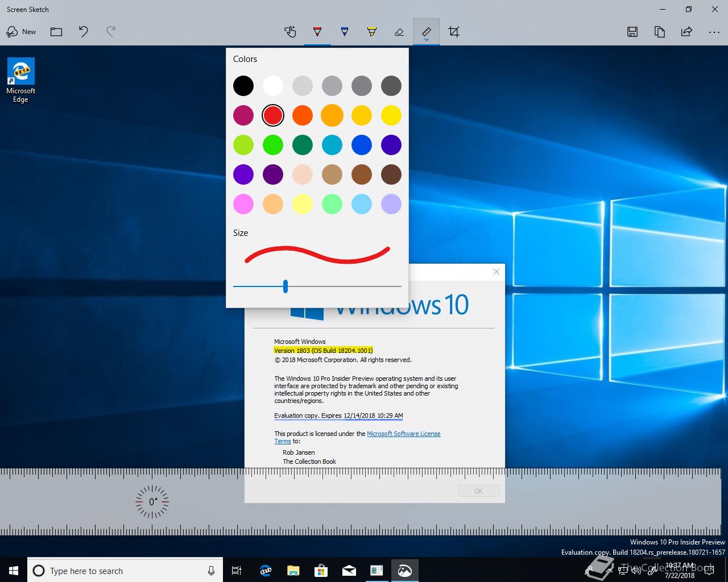
Task: Pick the lavender color swatch
Action: tap(391, 204)
